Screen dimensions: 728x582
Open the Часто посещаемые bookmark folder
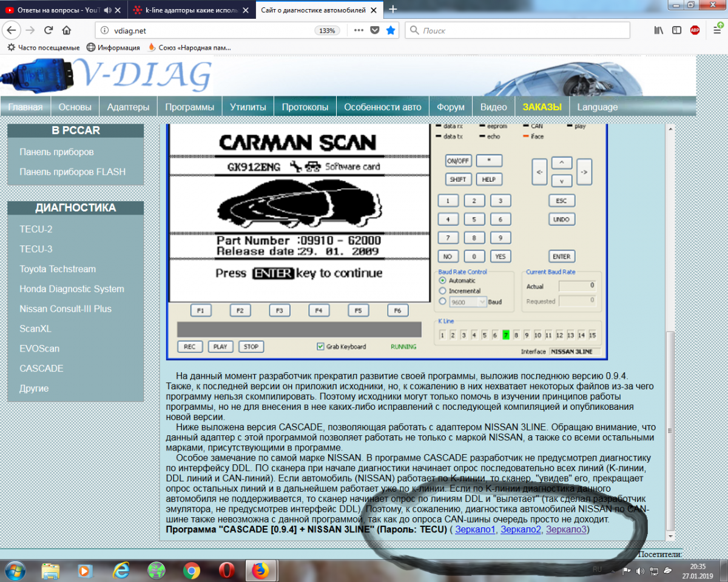click(x=43, y=47)
